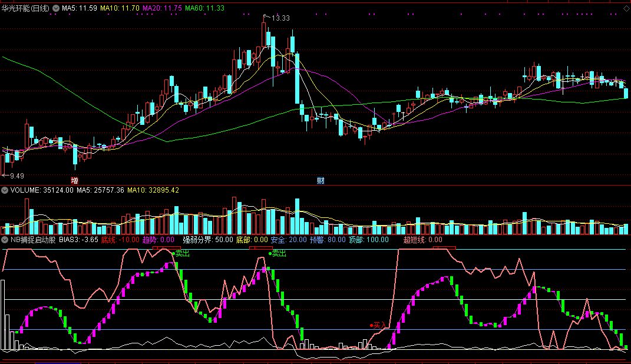Open the dropdown circle beside 华光环能(日线)

point(56,8)
